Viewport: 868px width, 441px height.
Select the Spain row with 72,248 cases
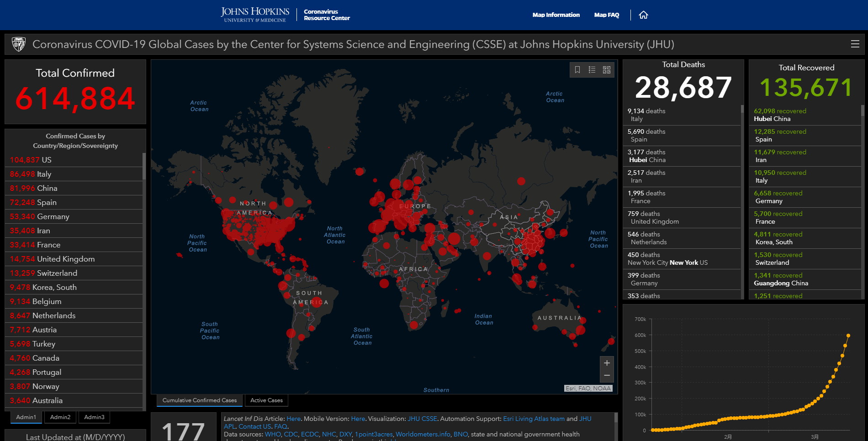pos(74,202)
